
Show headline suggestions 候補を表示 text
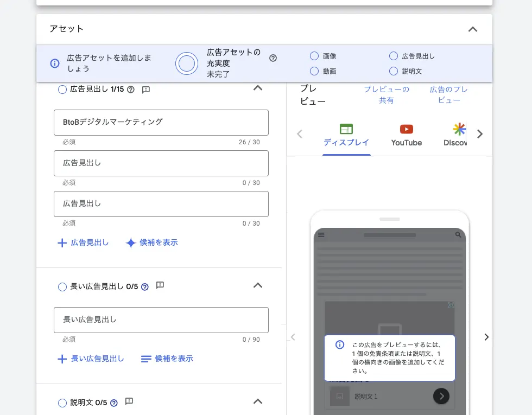(159, 242)
